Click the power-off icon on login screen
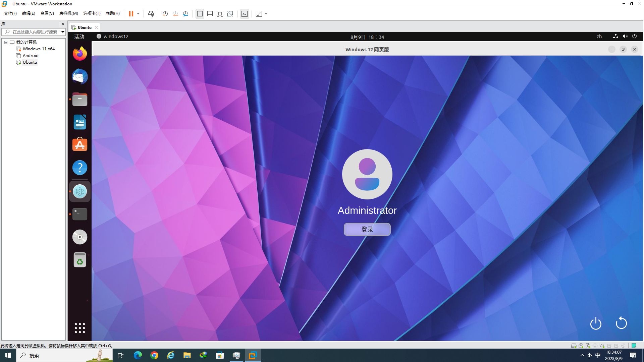Screen dimensions: 644x362 click(596, 323)
